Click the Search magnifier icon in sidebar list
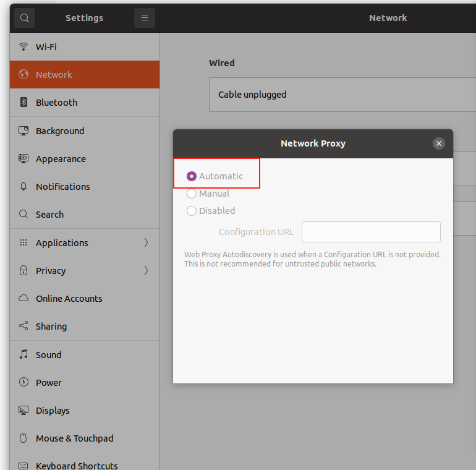The image size is (476, 470). [23, 215]
